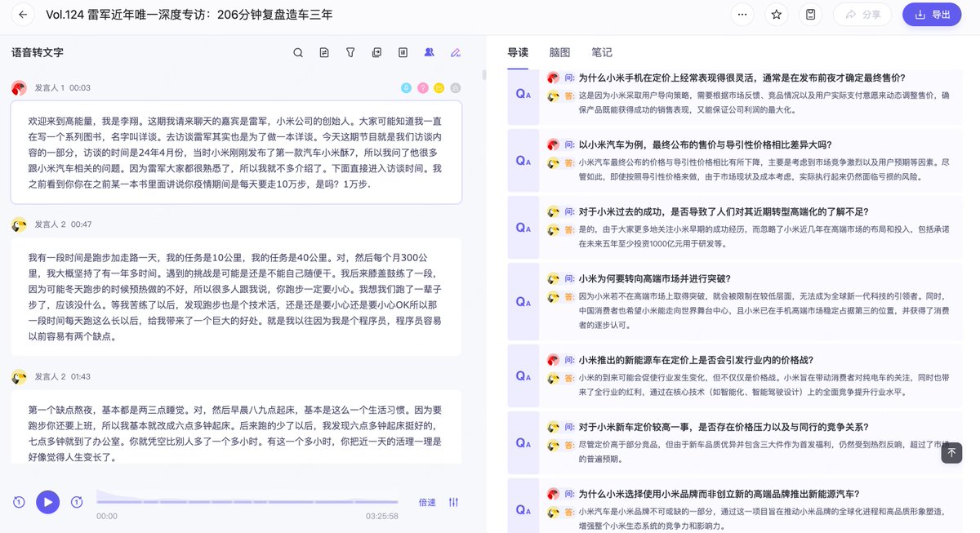This screenshot has height=533, width=980.
Task: Click the find-and-replace document icon
Action: [x=324, y=52]
